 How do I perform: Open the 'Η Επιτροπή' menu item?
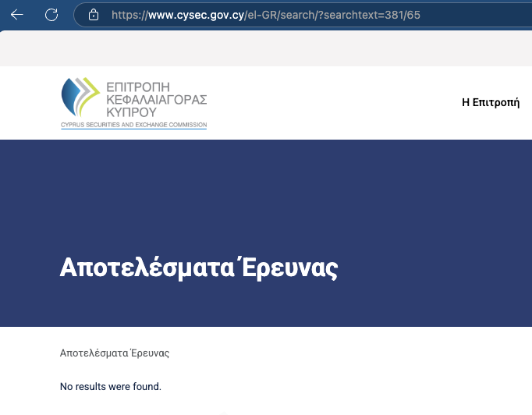[x=491, y=102]
